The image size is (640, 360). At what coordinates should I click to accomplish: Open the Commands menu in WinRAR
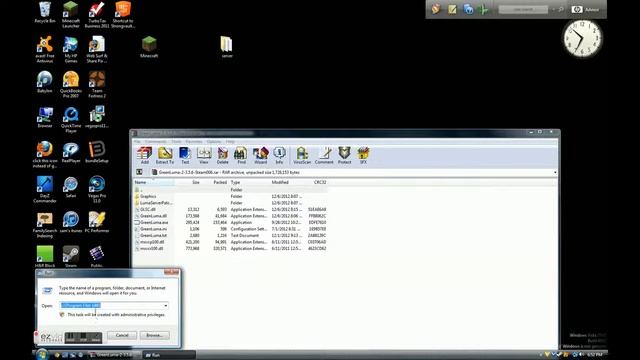pos(156,142)
